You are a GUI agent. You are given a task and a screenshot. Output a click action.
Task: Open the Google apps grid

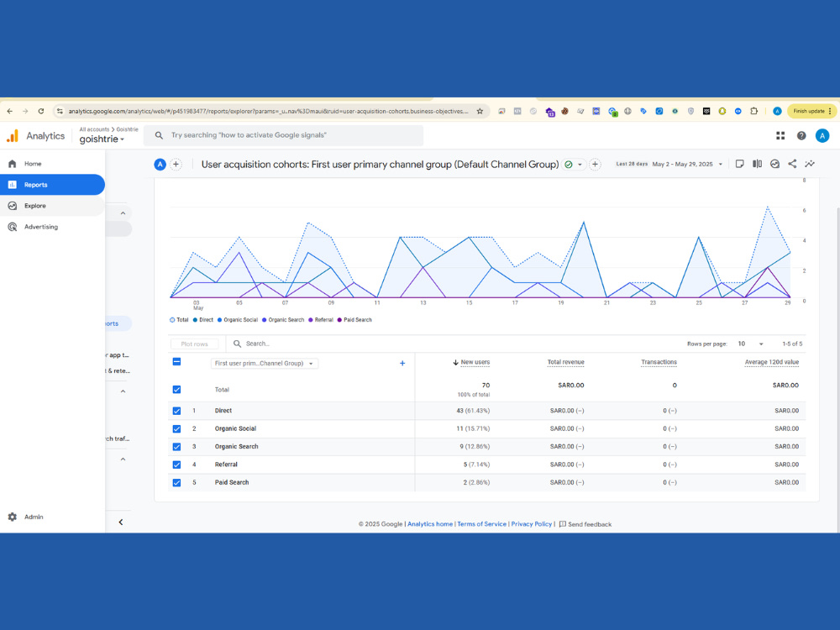point(780,135)
